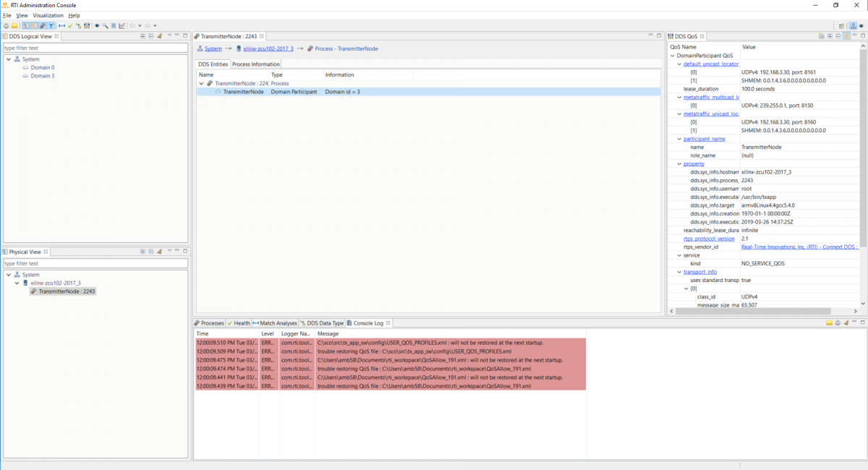Click System breadcrumb link
The width and height of the screenshot is (868, 470).
[x=213, y=48]
